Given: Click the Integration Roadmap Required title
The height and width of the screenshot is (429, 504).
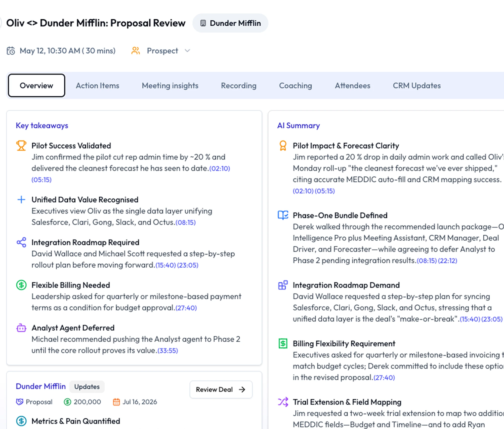Looking at the screenshot, I should [85, 242].
